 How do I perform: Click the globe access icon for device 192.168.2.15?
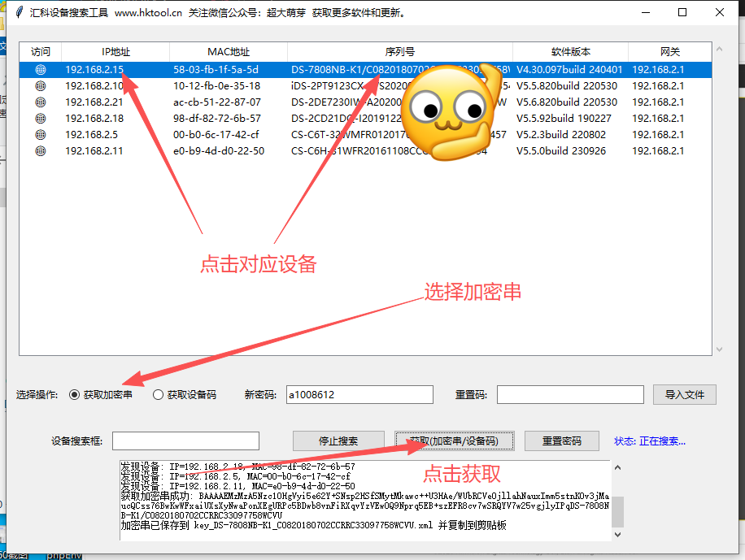[40, 69]
